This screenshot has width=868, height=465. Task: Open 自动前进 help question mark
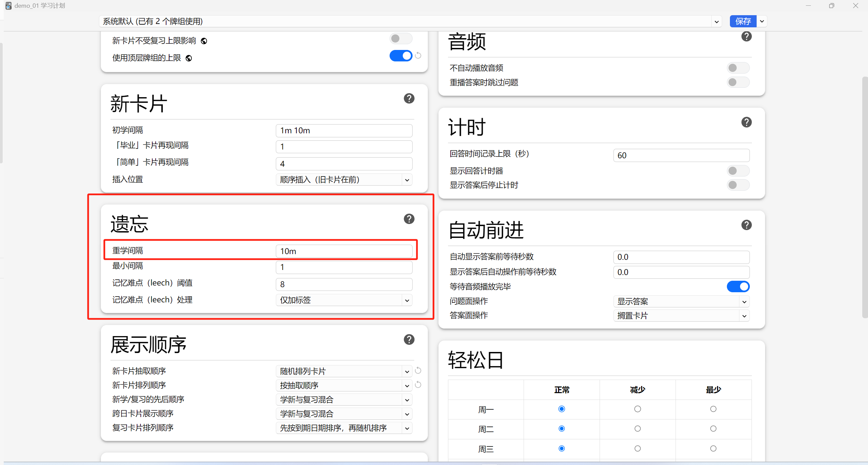point(746,225)
